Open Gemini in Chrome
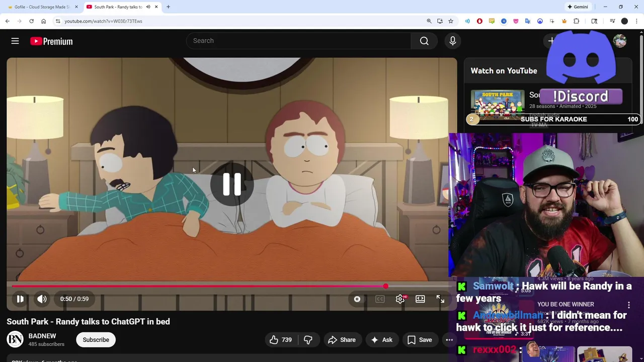This screenshot has width=644, height=362. tap(578, 7)
